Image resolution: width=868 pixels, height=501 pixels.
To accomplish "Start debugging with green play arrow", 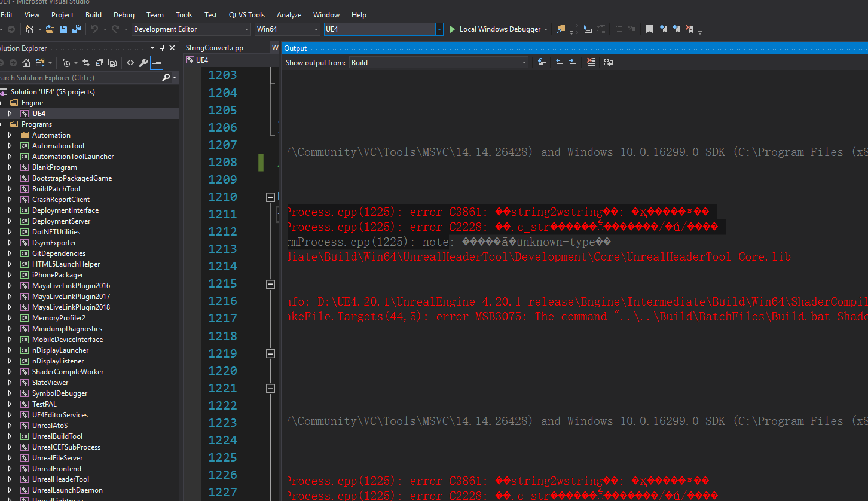I will click(x=453, y=29).
